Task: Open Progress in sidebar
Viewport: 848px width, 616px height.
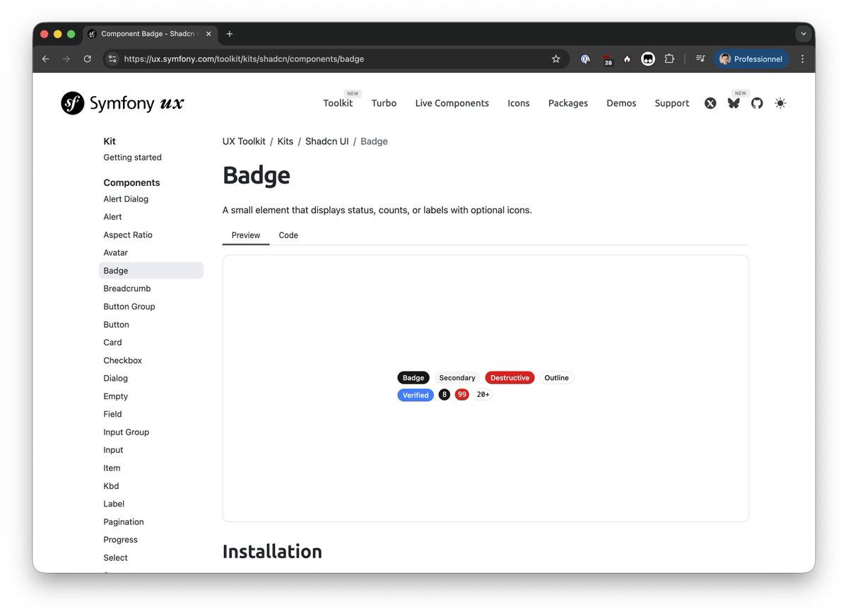Action: (x=121, y=540)
